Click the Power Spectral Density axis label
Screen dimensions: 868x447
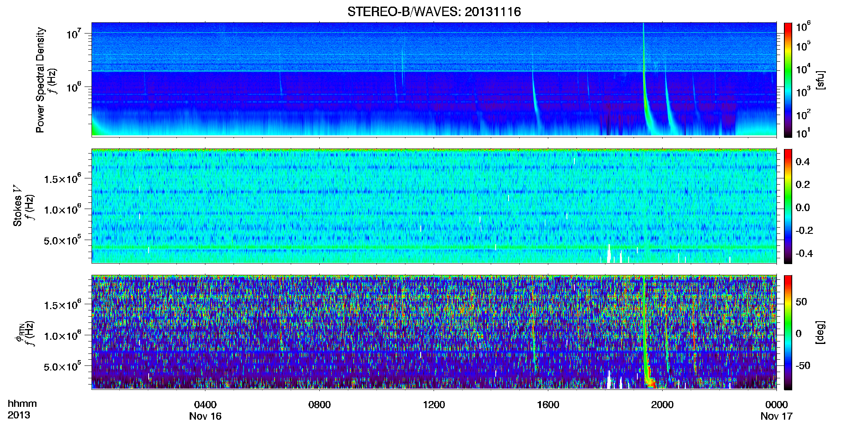(40, 80)
